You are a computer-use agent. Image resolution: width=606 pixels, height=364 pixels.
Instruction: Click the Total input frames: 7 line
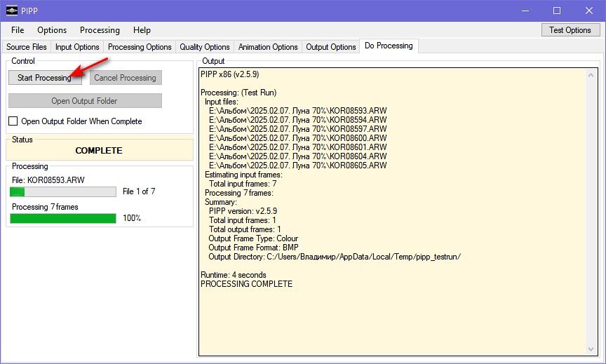(x=243, y=184)
